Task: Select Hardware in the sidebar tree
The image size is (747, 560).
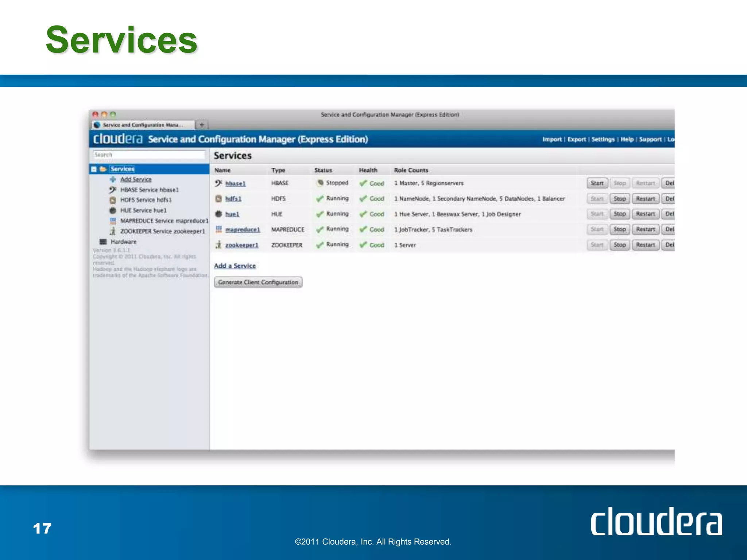Action: 123,242
